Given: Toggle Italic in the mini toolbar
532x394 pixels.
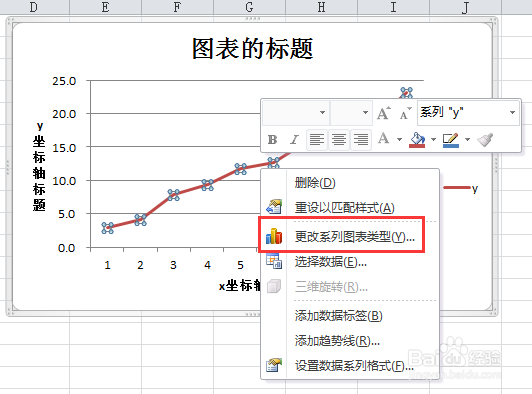Looking at the screenshot, I should [294, 139].
